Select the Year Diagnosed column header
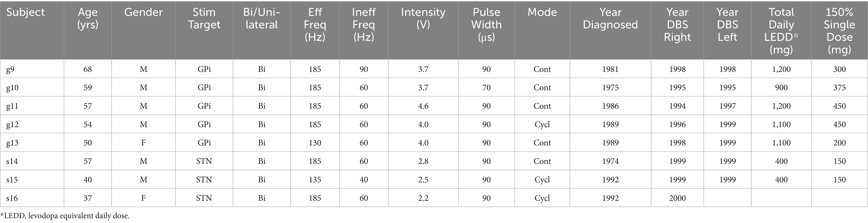The width and height of the screenshot is (868, 223). [x=610, y=19]
